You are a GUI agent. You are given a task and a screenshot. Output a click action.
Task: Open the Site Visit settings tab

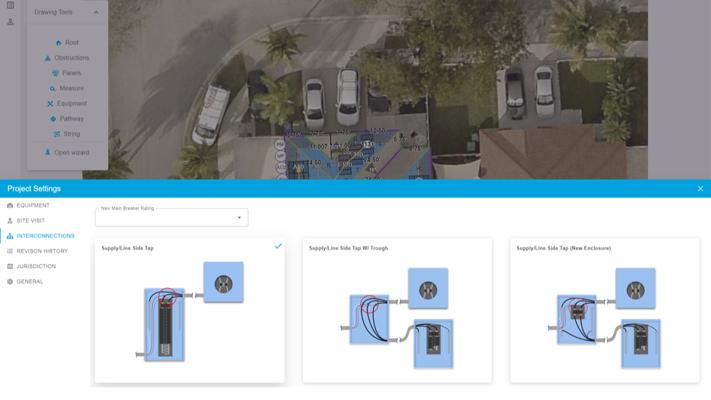[31, 221]
